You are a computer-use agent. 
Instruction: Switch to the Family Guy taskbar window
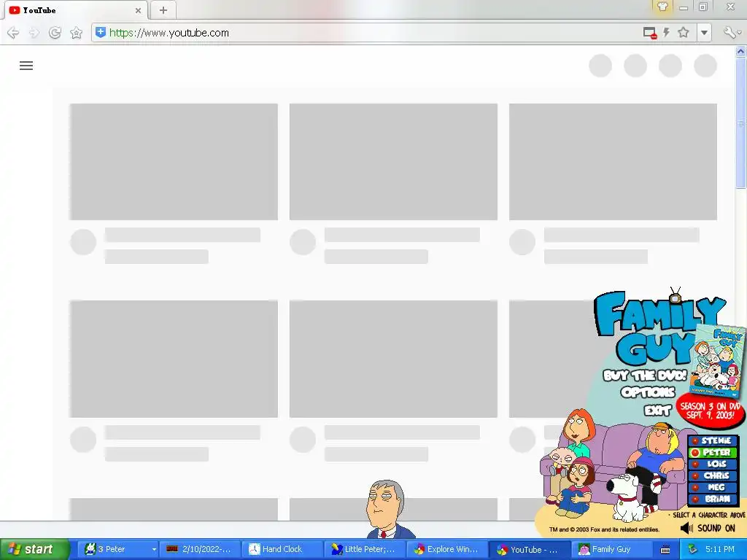point(612,550)
